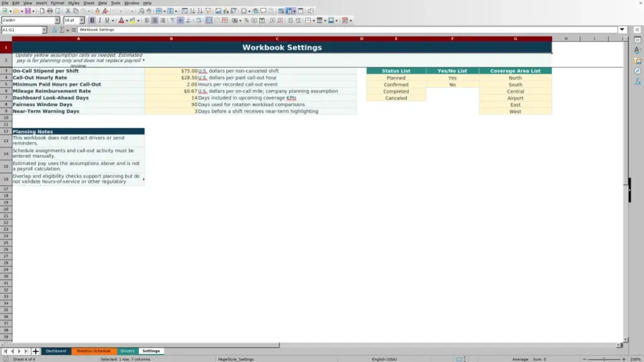Toggle Underline formatting
This screenshot has width=644, height=362.
(x=107, y=20)
